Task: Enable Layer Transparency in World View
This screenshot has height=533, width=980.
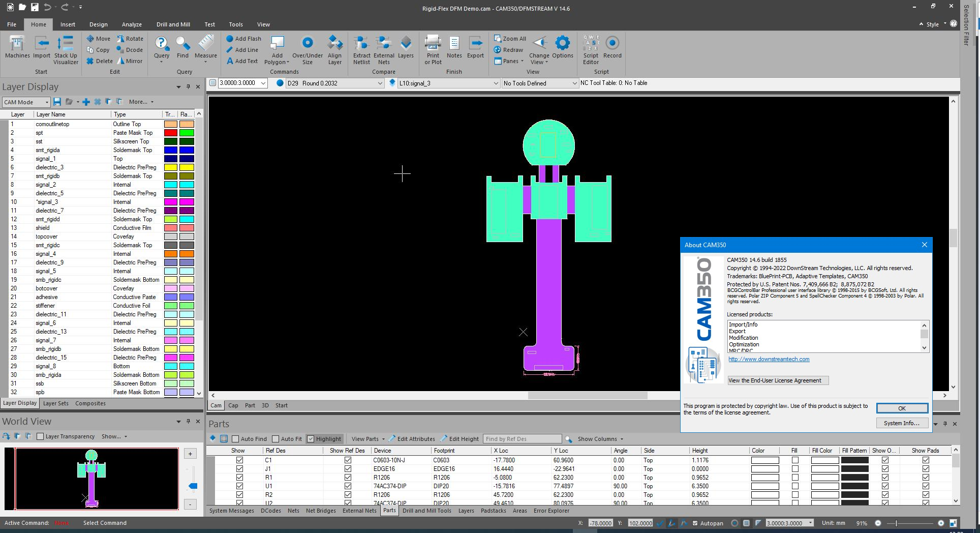Action: (40, 436)
